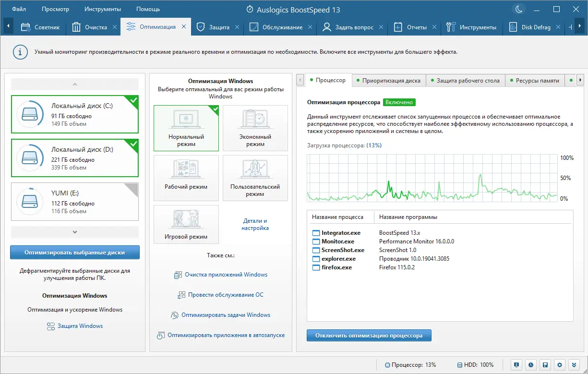
Task: Select Экономный режим mode
Action: click(255, 128)
